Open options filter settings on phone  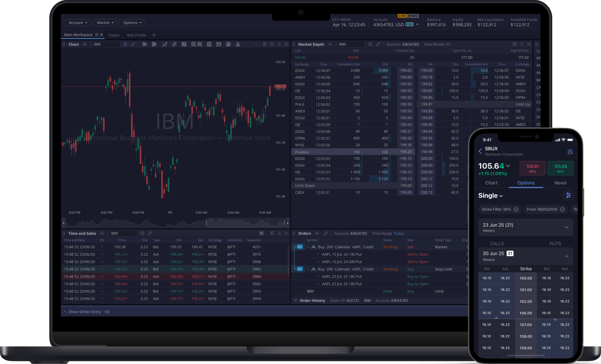[568, 195]
